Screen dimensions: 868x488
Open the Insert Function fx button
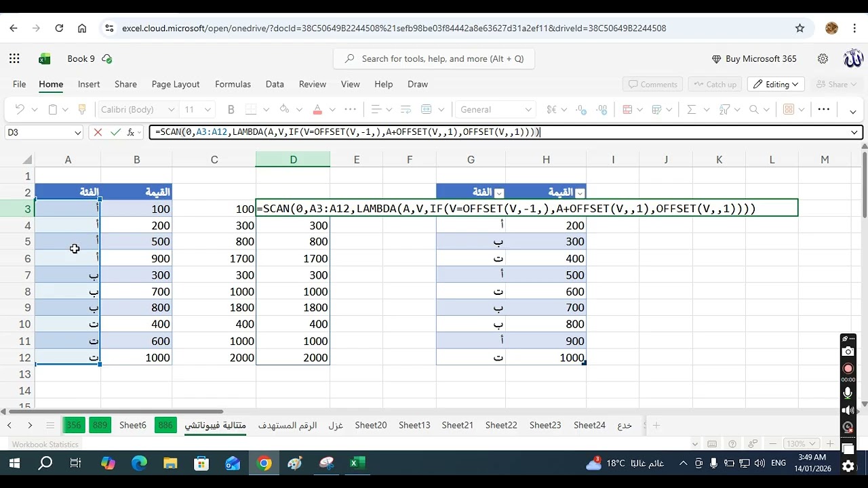(x=131, y=132)
